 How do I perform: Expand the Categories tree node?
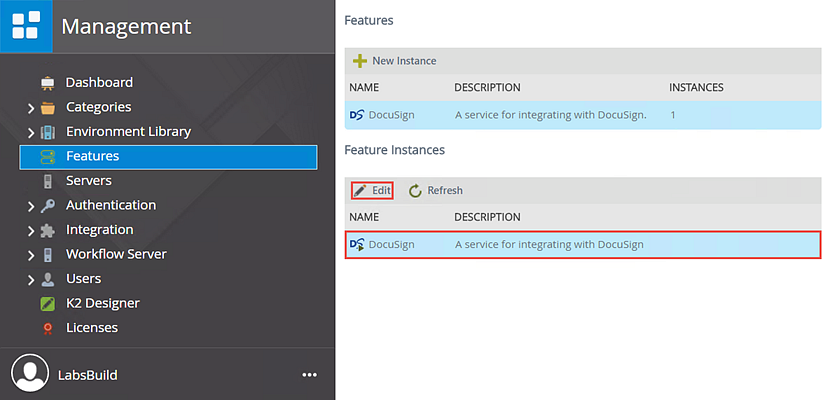click(x=31, y=108)
